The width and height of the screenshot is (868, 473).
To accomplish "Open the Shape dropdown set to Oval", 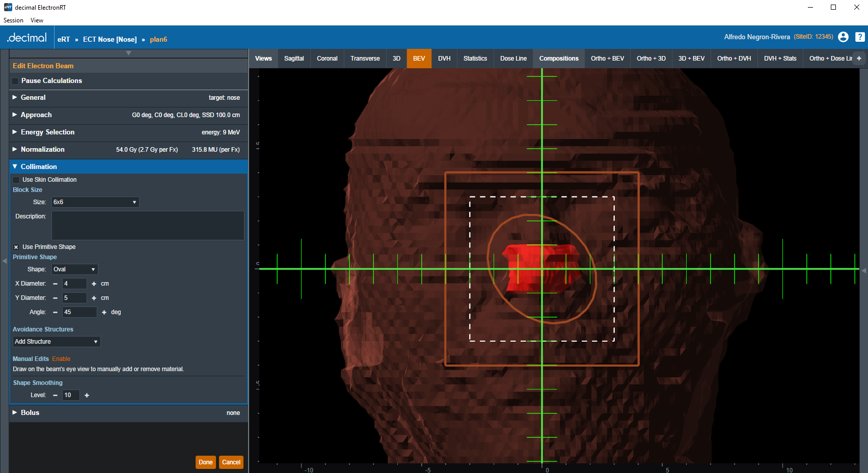I will coord(74,269).
